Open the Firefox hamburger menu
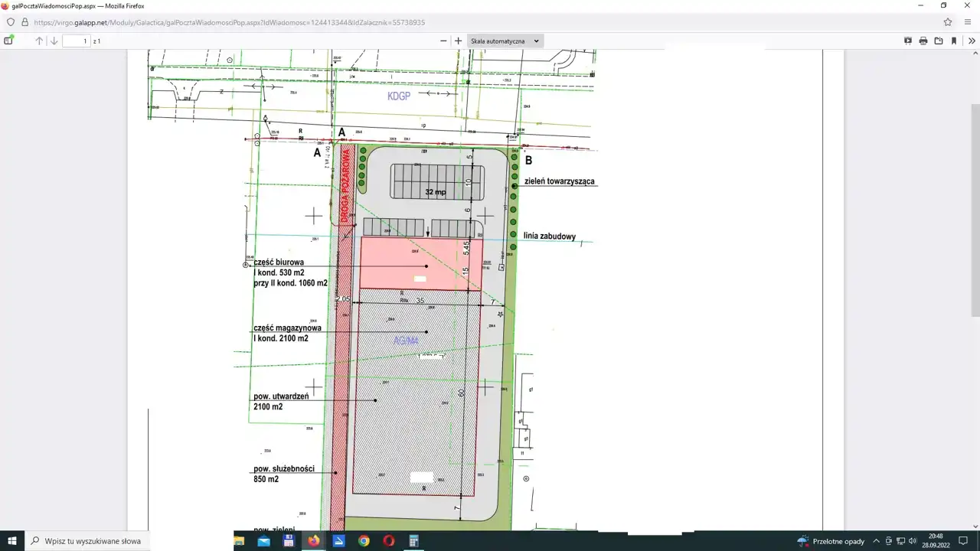Screen dimensions: 980x551 click(x=968, y=22)
